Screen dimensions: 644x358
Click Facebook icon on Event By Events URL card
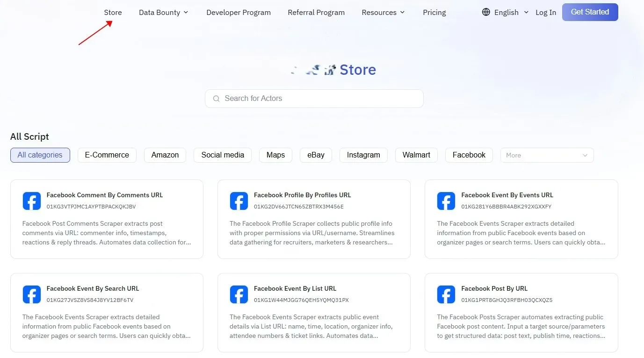pos(446,201)
